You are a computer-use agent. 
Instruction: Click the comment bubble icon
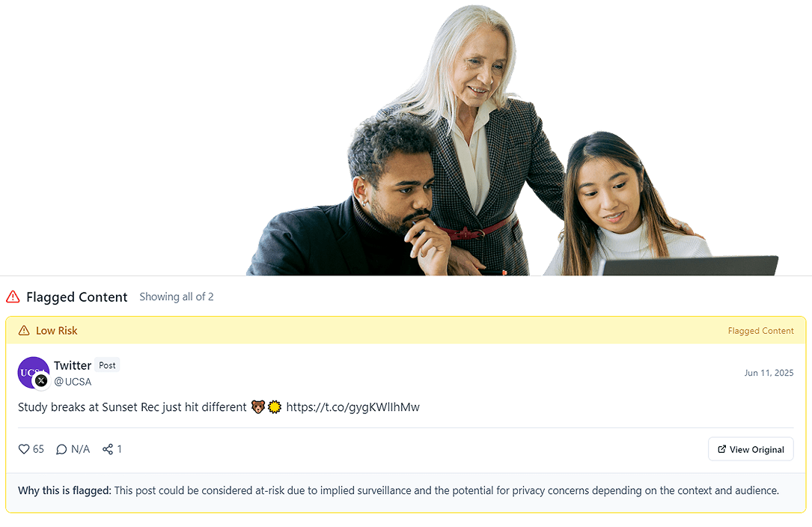pos(61,449)
